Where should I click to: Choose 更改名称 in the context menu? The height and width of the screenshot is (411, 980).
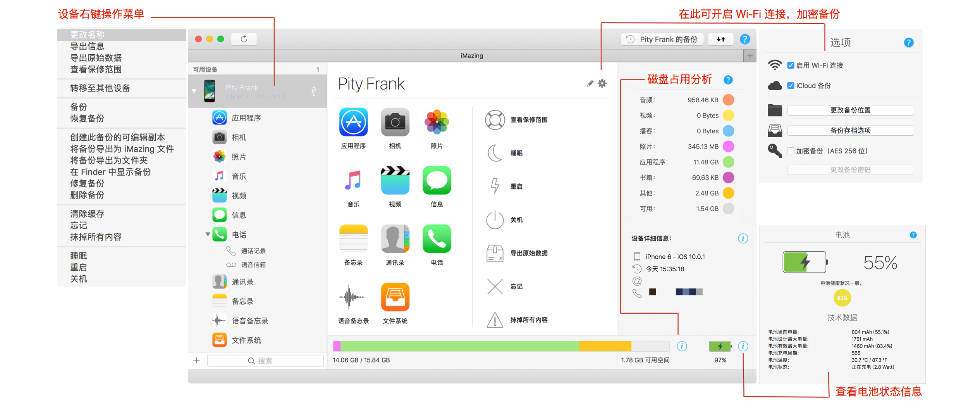pyautogui.click(x=122, y=35)
